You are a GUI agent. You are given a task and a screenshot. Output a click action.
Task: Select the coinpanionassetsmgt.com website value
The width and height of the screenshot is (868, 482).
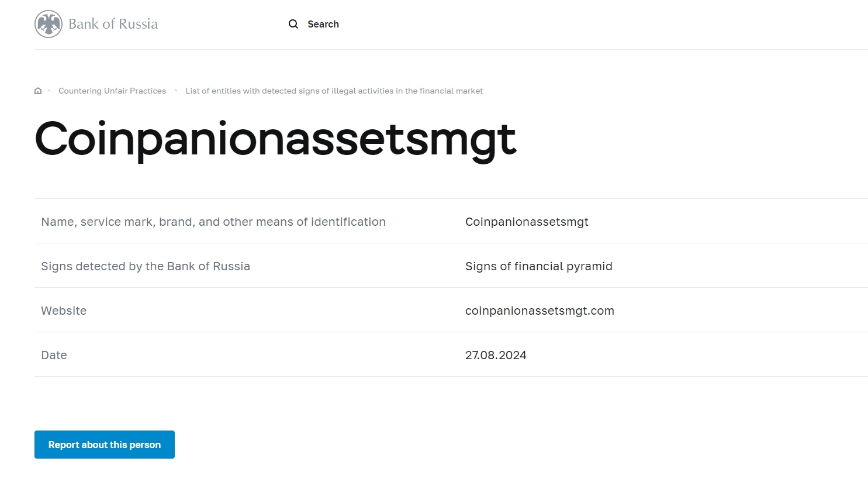click(x=540, y=311)
